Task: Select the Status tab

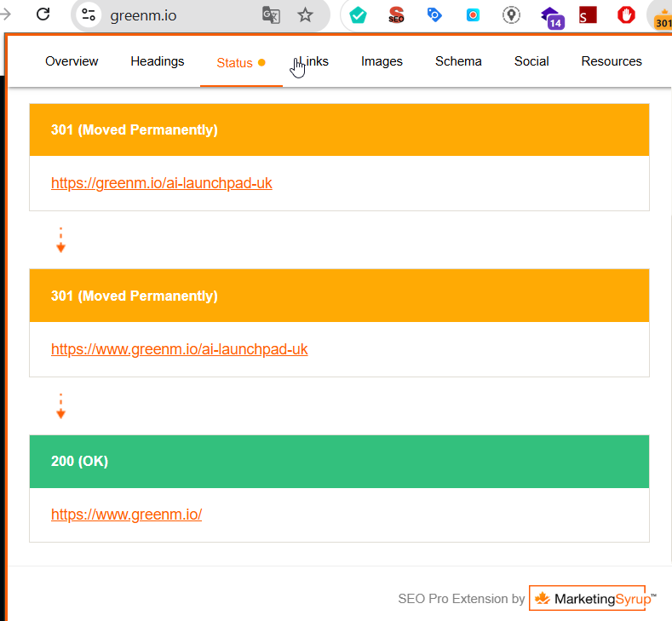Action: (241, 62)
